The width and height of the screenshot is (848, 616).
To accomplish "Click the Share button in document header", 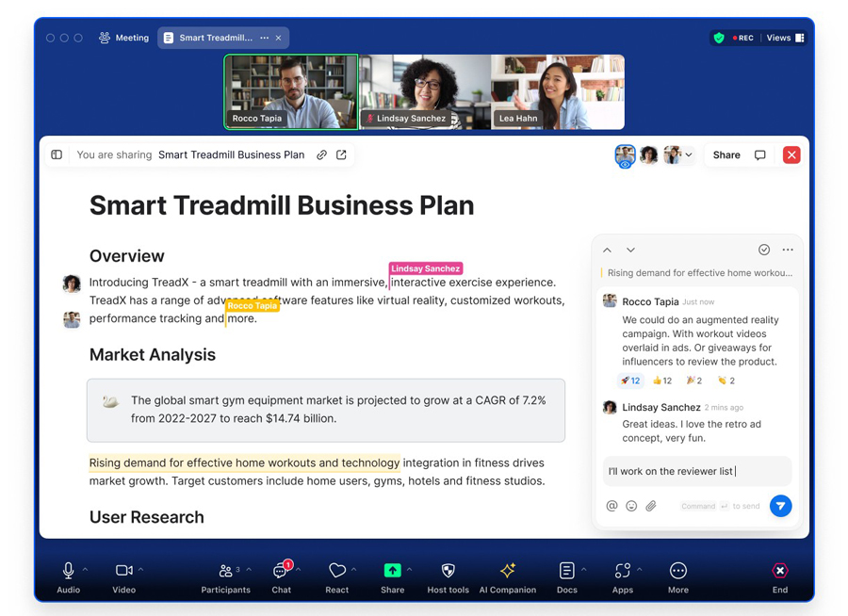I will pos(726,155).
